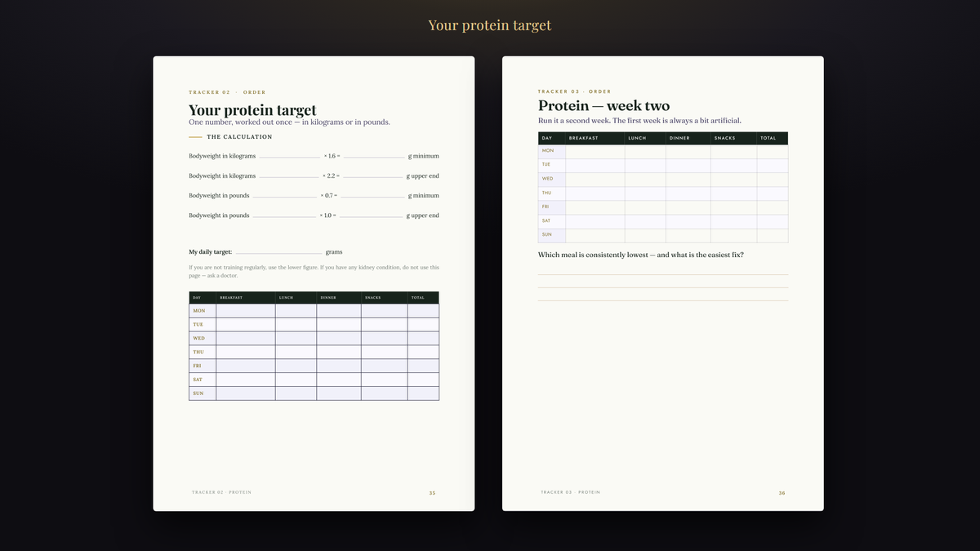Screen dimensions: 980x551
Task: Click the "× 1.0 =" multiplier
Action: (x=328, y=216)
